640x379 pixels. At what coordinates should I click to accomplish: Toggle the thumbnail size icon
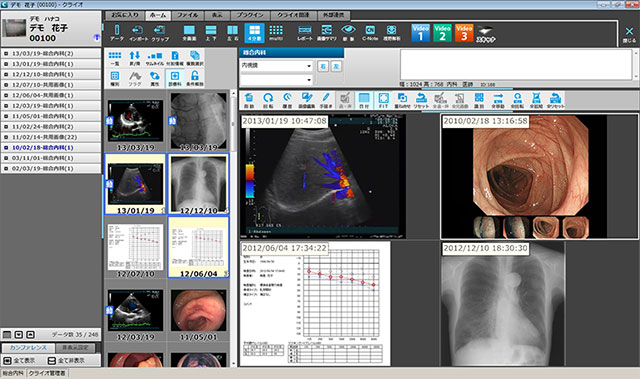pos(155,58)
